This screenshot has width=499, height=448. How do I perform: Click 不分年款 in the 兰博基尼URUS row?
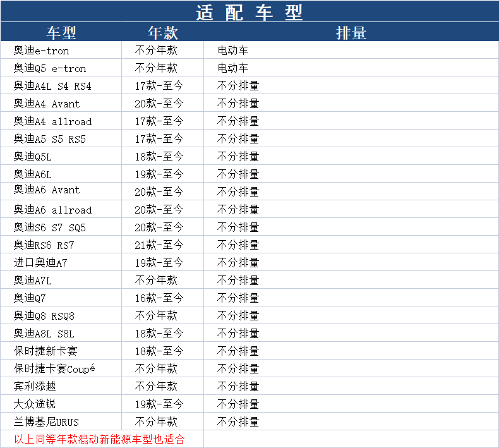(x=156, y=422)
